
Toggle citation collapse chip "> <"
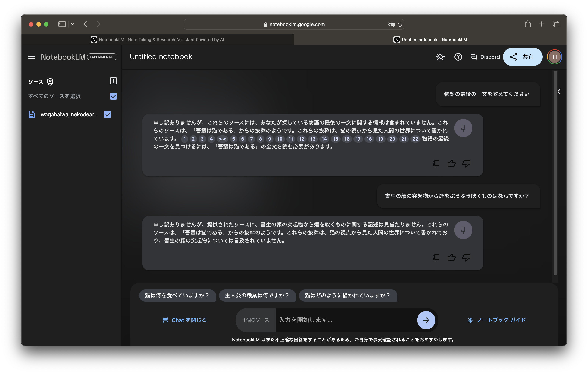tap(222, 139)
